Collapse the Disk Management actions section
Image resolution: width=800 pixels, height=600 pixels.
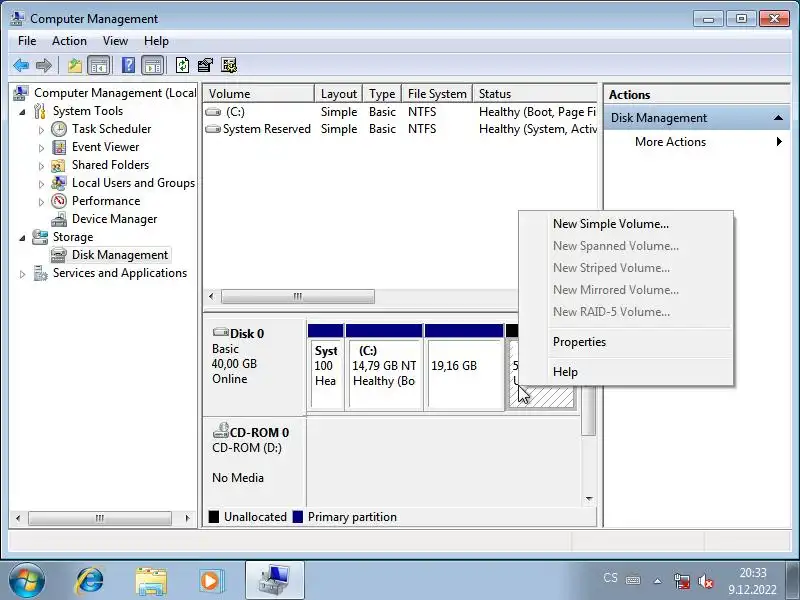click(778, 118)
